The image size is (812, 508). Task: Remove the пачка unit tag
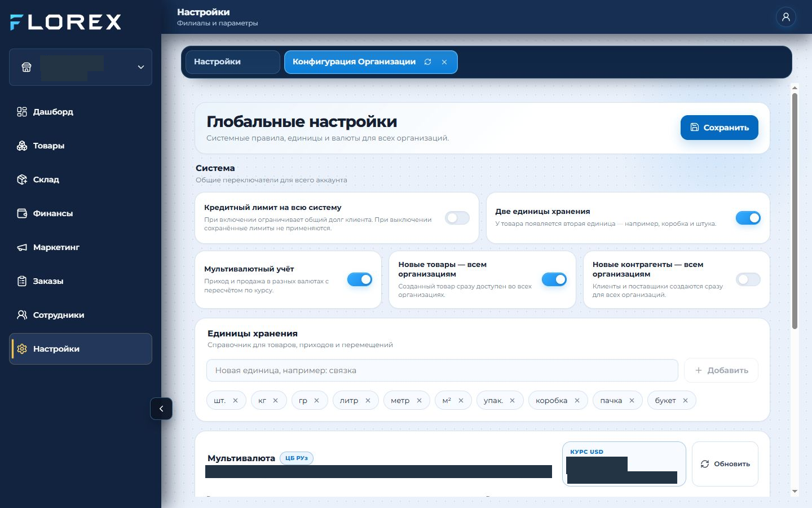tap(632, 400)
